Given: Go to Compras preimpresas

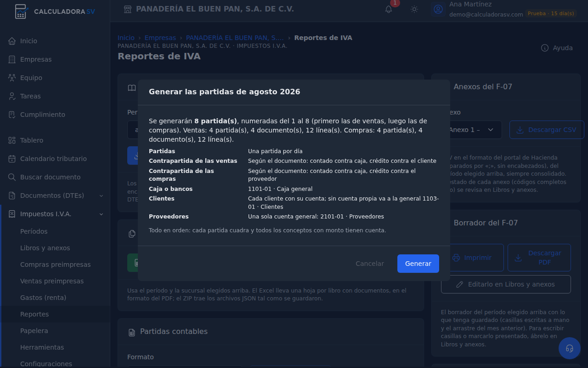Looking at the screenshot, I should point(56,264).
